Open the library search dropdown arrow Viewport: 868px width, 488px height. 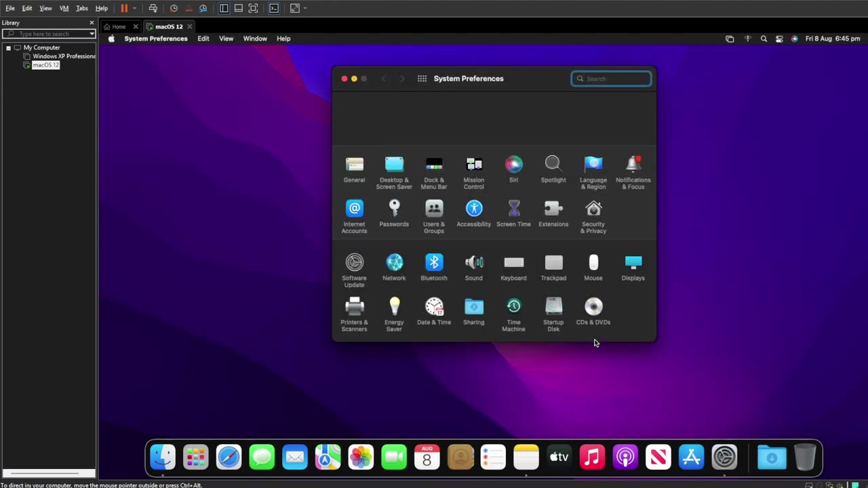point(92,34)
